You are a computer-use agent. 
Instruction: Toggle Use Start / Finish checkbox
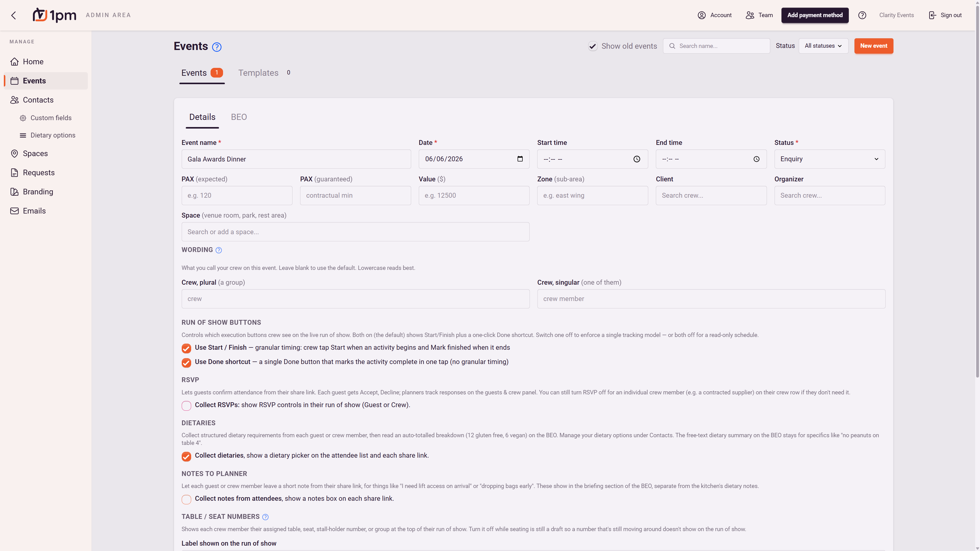(x=186, y=348)
